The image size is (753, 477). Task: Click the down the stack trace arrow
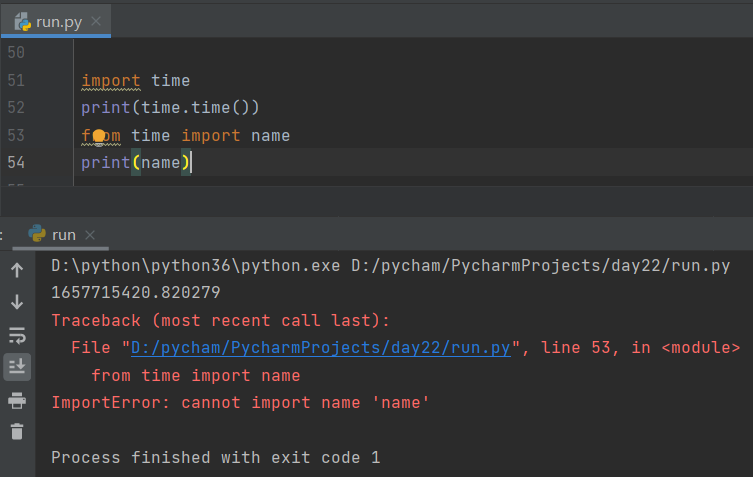tap(17, 301)
